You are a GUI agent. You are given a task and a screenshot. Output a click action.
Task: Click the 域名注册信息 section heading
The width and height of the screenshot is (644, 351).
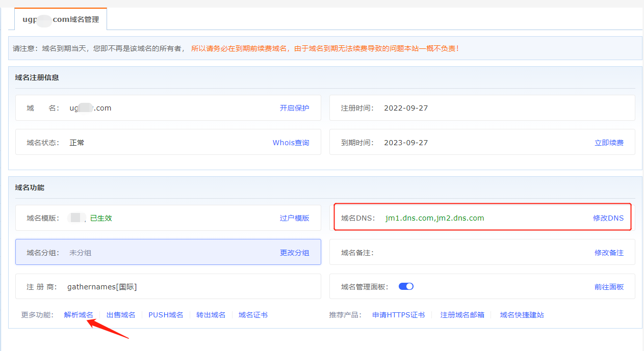coord(37,77)
